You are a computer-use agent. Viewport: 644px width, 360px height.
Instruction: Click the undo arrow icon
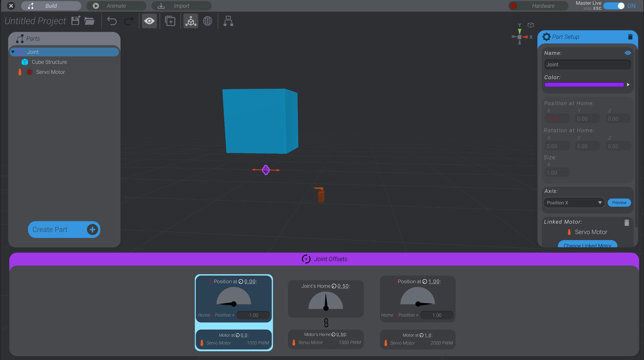point(112,21)
